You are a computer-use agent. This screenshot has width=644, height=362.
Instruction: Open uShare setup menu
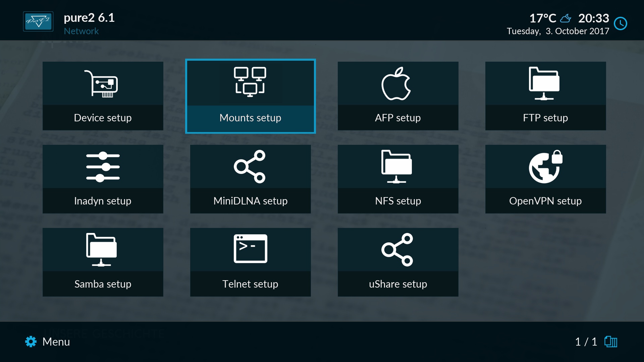397,261
